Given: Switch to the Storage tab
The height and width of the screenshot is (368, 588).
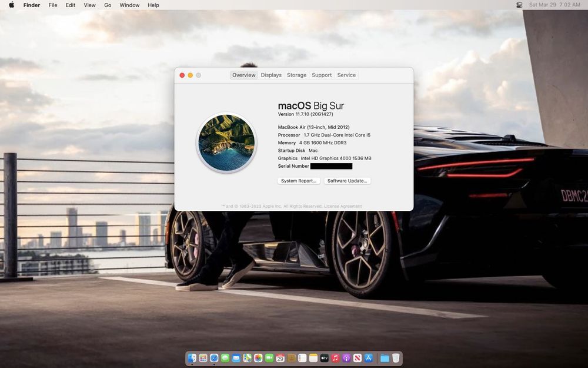Looking at the screenshot, I should pos(296,75).
